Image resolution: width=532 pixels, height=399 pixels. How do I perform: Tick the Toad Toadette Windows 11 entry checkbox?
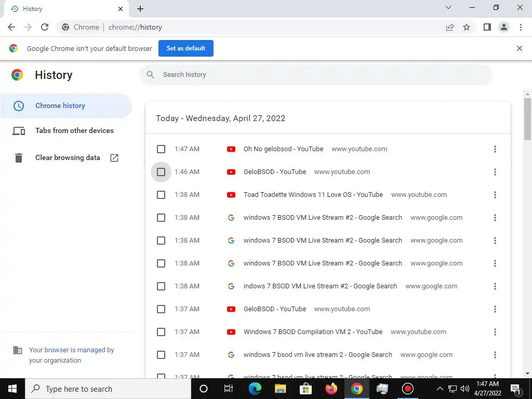[161, 195]
